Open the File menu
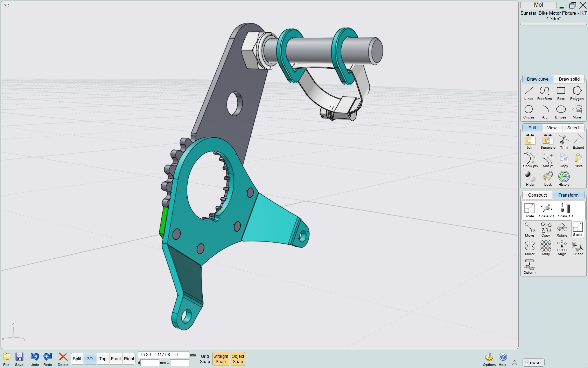 [6, 360]
